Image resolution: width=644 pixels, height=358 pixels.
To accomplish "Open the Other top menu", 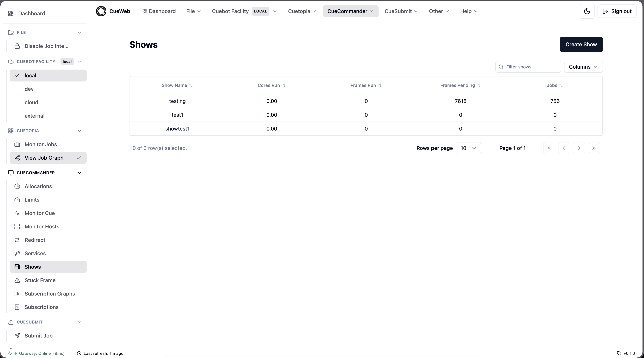I will [x=439, y=11].
